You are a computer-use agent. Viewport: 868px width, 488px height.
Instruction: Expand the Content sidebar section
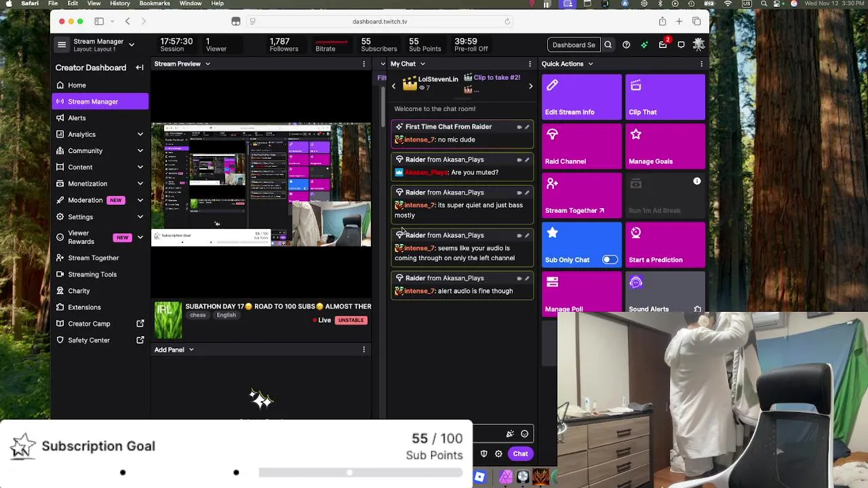[140, 167]
